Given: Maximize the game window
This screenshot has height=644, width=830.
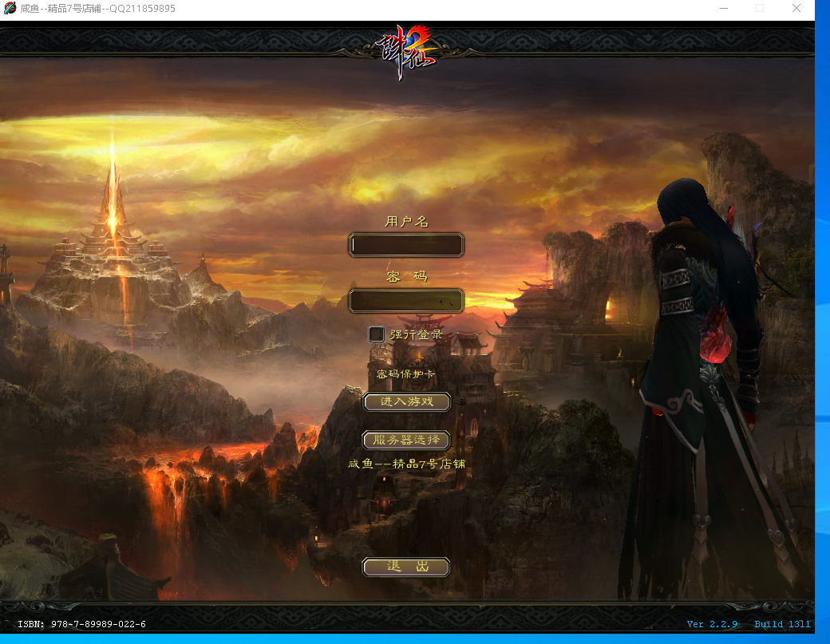Looking at the screenshot, I should point(760,9).
